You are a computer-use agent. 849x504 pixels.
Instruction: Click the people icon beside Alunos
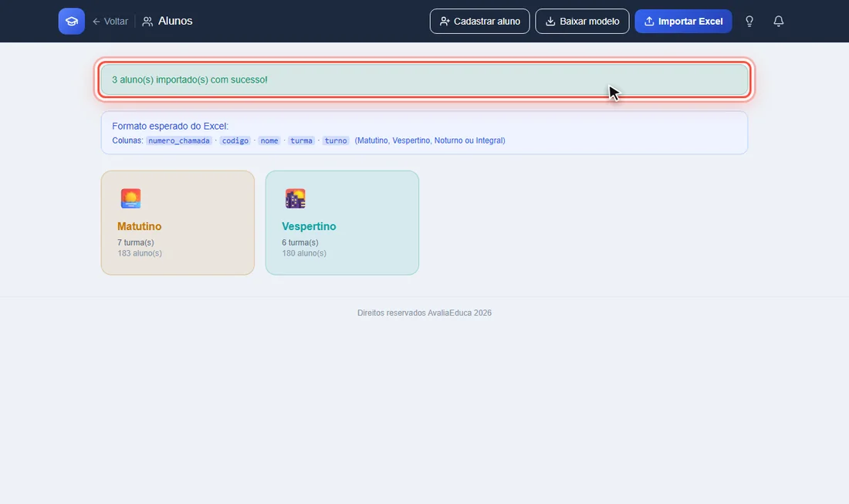(147, 22)
